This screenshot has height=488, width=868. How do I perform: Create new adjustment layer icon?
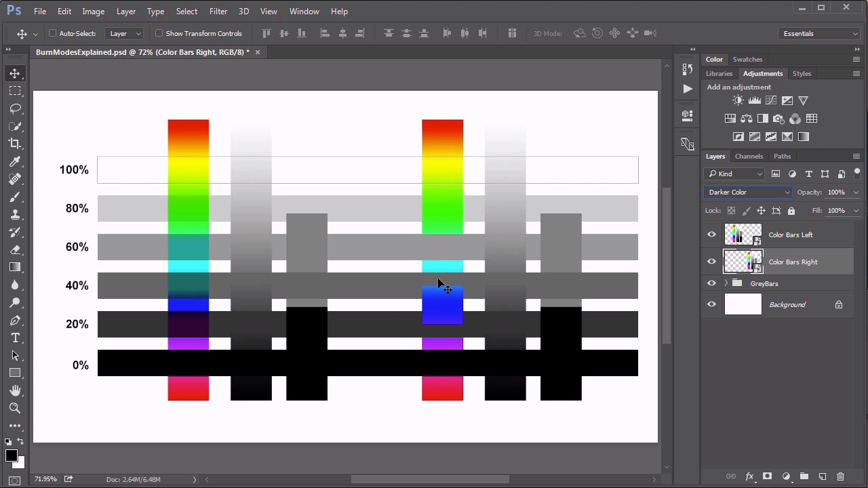pyautogui.click(x=786, y=476)
